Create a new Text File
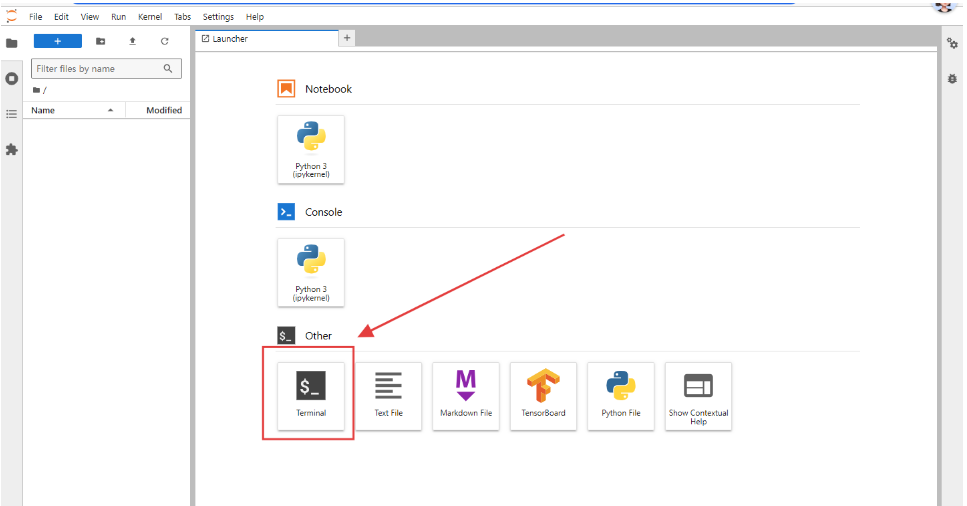 (388, 396)
